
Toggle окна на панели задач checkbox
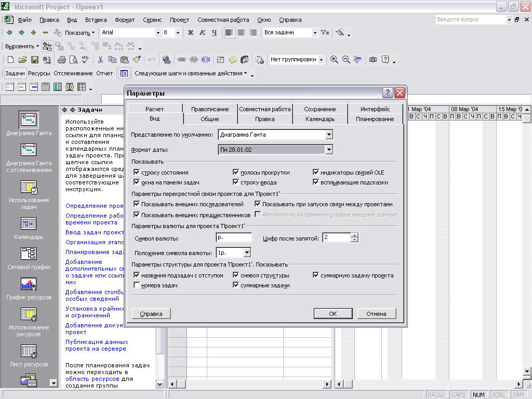(x=137, y=182)
